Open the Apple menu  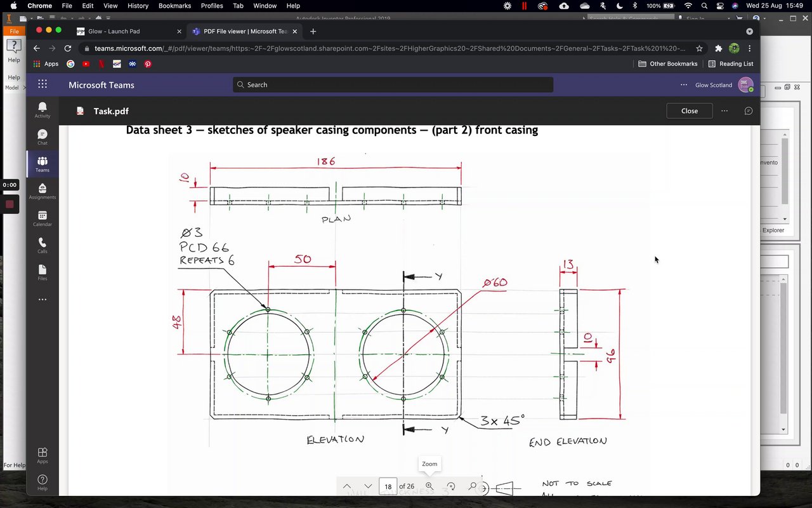pyautogui.click(x=13, y=6)
